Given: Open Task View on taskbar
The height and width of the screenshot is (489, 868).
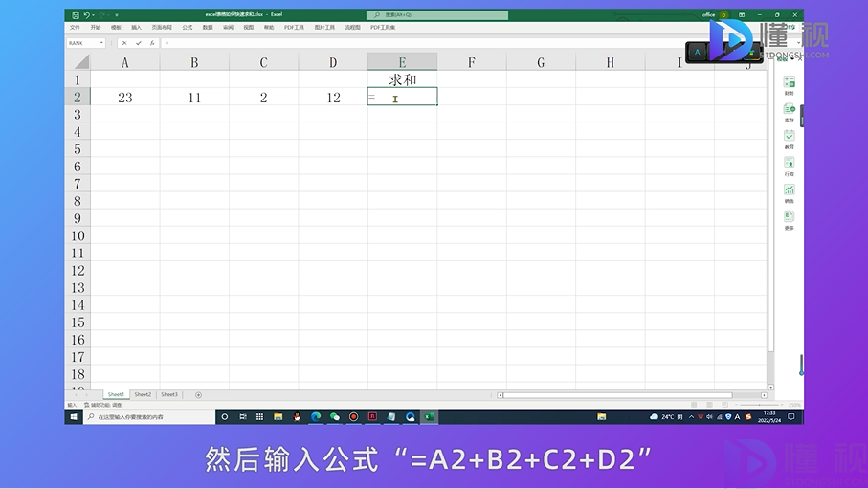Looking at the screenshot, I should click(x=242, y=417).
